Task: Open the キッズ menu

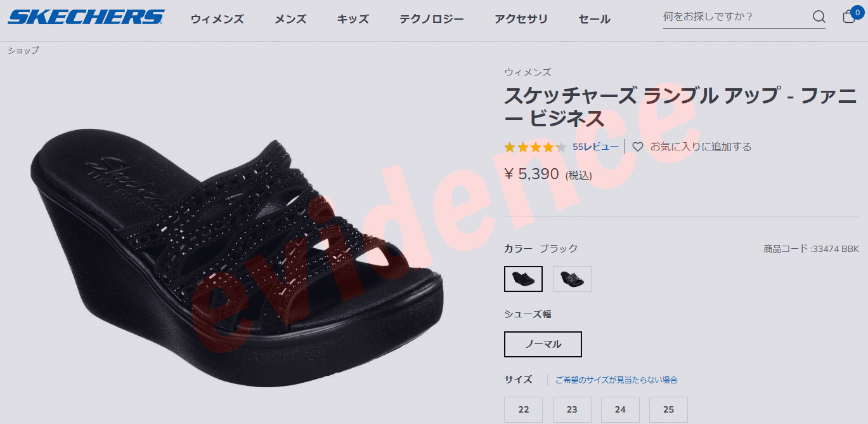Action: (353, 19)
